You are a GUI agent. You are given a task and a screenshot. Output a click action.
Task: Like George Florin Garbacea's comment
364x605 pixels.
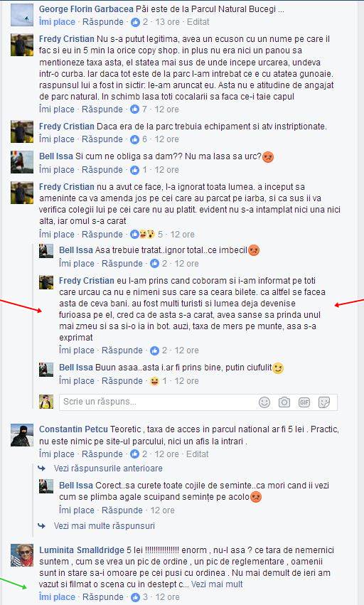[57, 22]
